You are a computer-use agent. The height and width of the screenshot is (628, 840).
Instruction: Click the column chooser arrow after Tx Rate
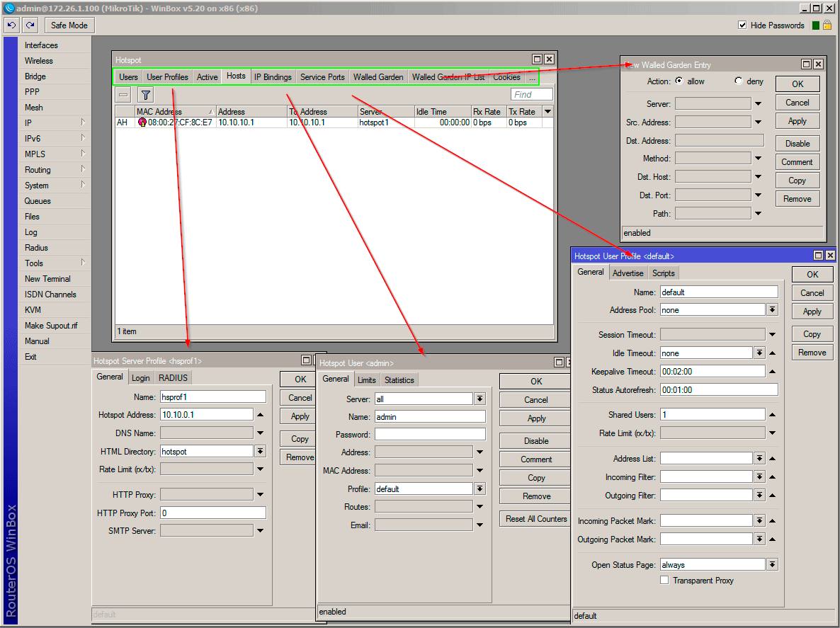[547, 112]
